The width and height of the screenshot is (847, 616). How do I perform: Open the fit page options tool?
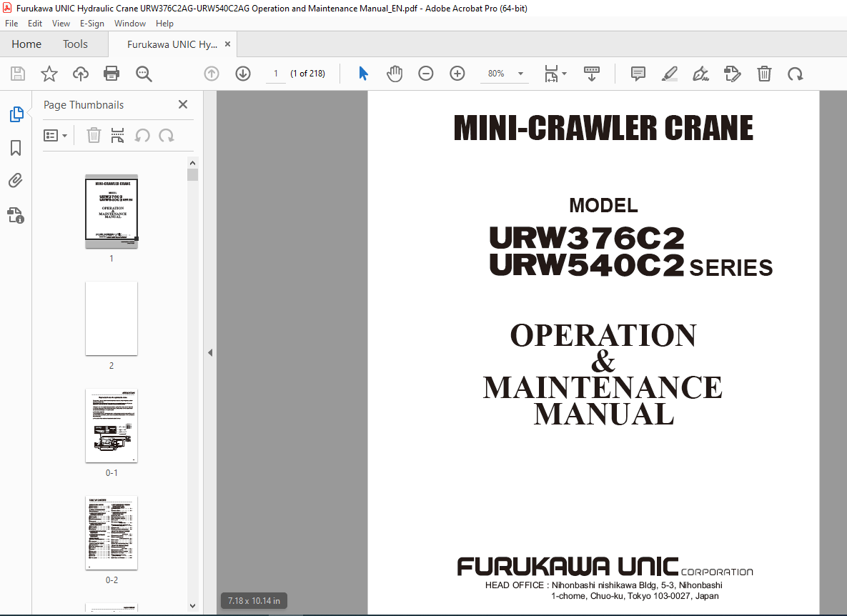pos(555,74)
